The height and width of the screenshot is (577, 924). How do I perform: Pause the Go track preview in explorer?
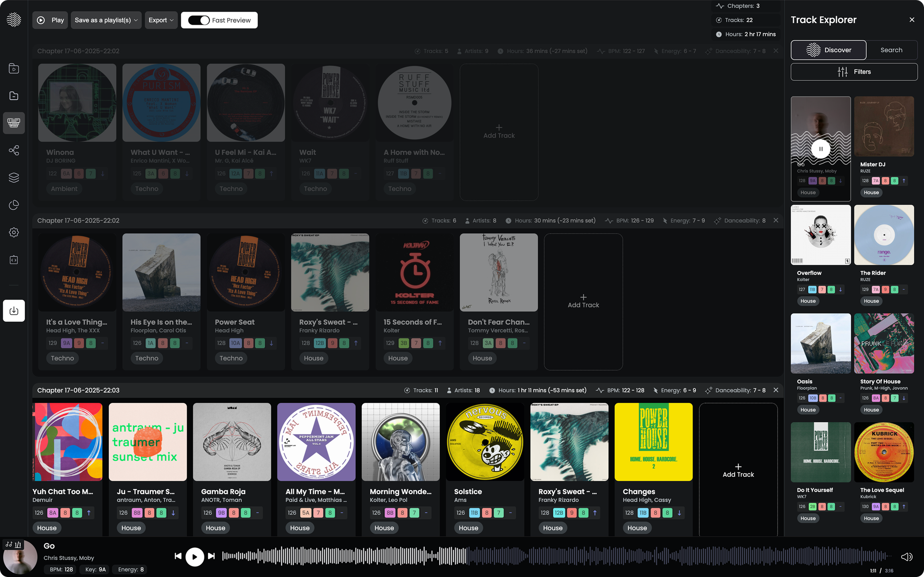click(x=821, y=149)
